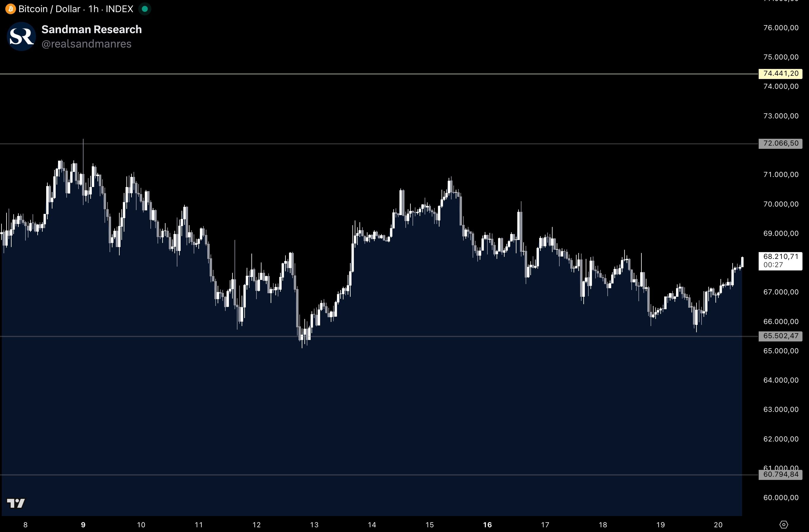Select the 72.066,50 horizontal line label
Image resolution: width=809 pixels, height=532 pixels.
point(781,144)
